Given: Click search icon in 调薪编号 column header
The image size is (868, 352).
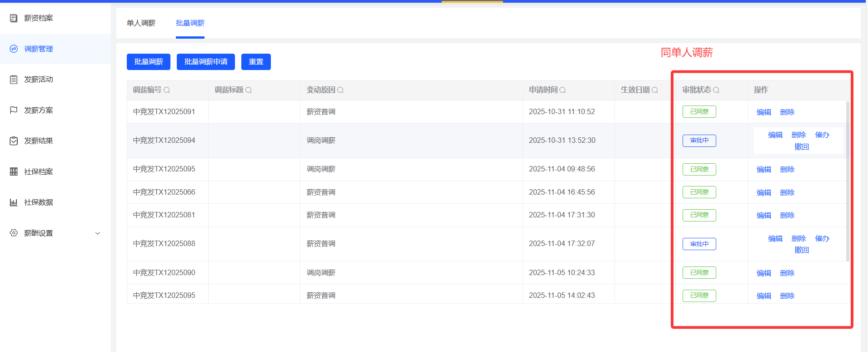Looking at the screenshot, I should [x=167, y=90].
